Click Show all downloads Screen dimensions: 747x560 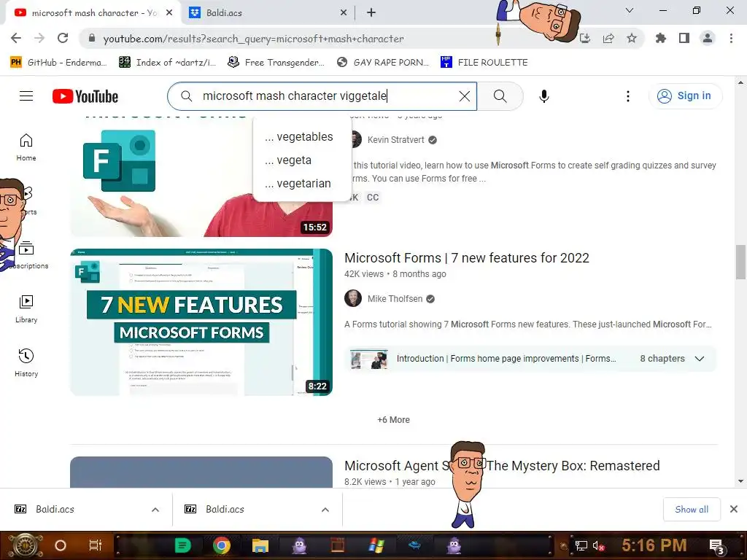(x=692, y=510)
